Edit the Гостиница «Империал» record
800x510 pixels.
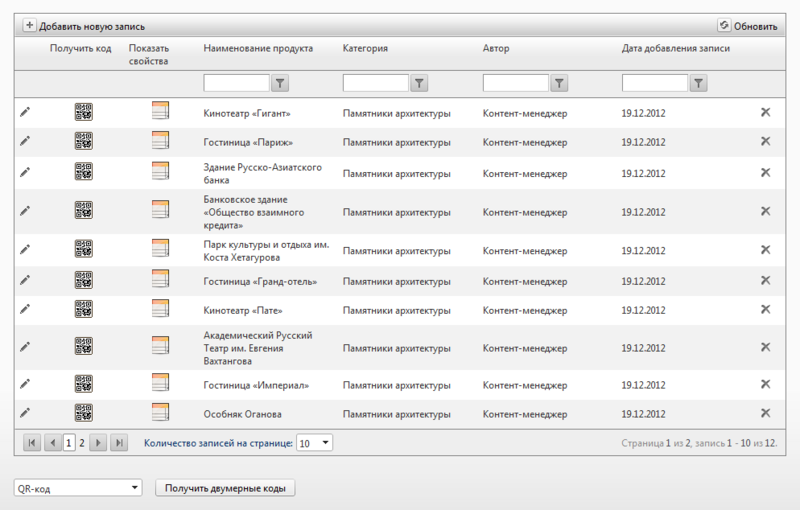(25, 384)
